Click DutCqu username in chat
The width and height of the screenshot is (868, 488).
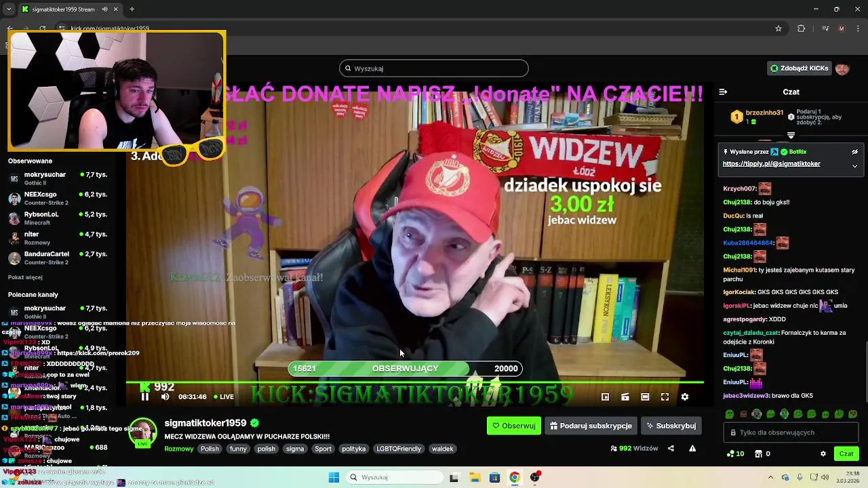(x=733, y=216)
